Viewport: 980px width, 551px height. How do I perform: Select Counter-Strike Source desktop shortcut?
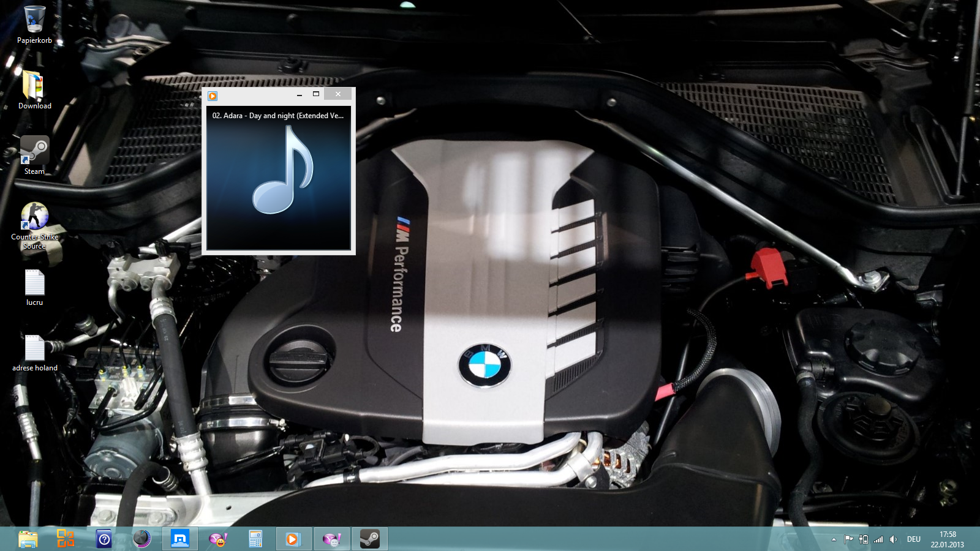point(34,225)
